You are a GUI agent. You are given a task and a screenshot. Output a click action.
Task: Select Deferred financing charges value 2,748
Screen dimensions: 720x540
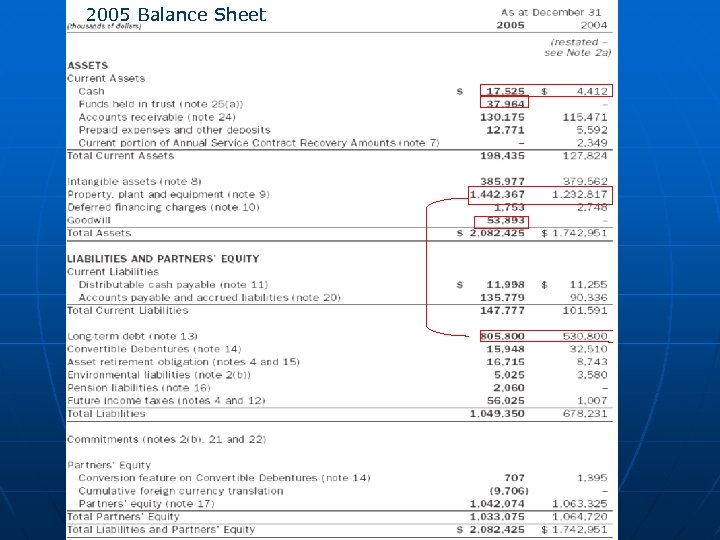(x=592, y=207)
